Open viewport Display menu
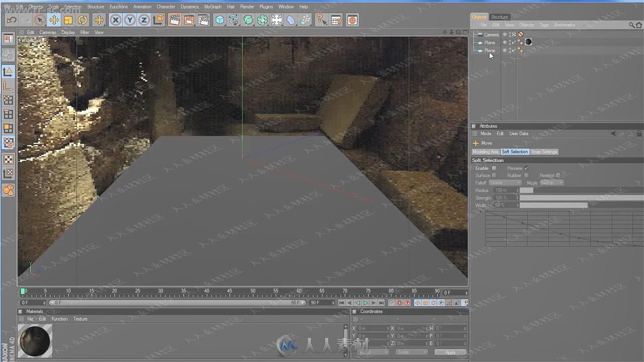This screenshot has height=362, width=644. click(x=68, y=32)
